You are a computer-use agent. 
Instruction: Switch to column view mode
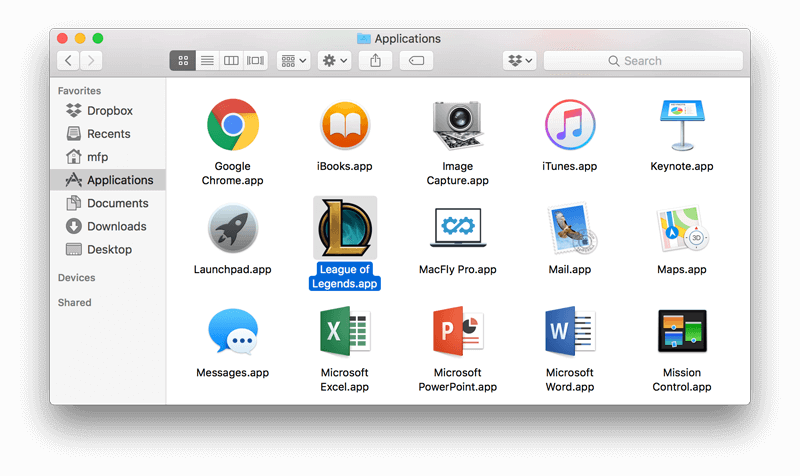(231, 61)
